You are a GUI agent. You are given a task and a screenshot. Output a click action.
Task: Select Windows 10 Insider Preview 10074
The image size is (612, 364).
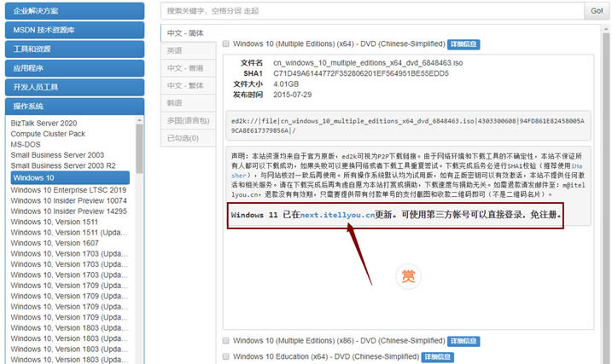pyautogui.click(x=68, y=200)
